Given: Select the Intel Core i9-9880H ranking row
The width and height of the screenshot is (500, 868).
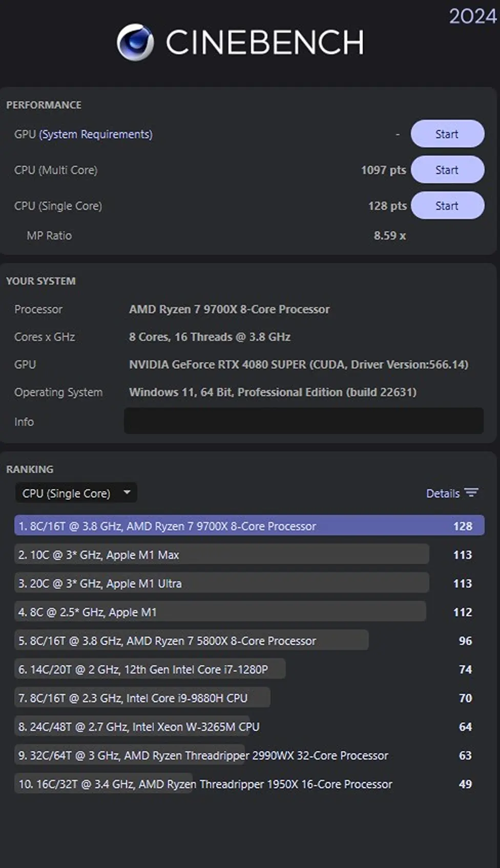Looking at the screenshot, I should pos(249,698).
